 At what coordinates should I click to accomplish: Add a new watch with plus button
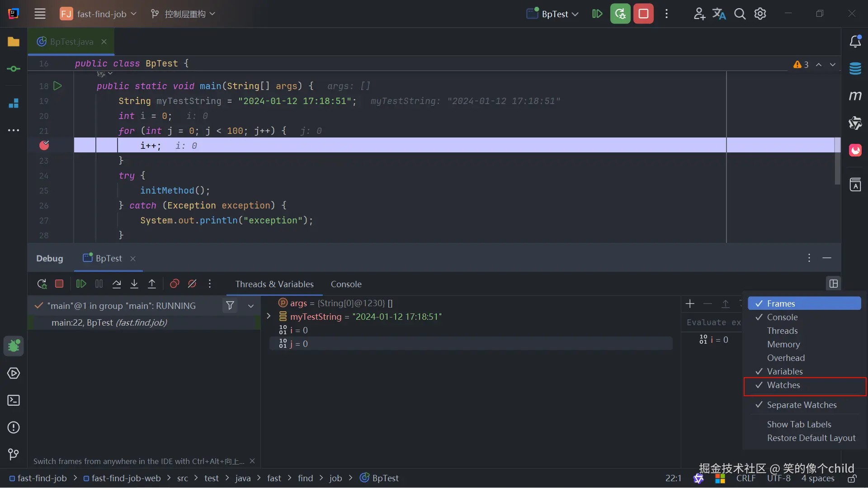690,304
